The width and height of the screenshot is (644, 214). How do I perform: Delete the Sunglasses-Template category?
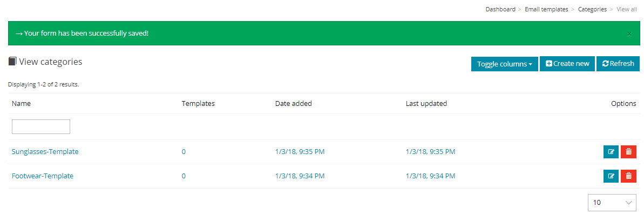(x=628, y=152)
